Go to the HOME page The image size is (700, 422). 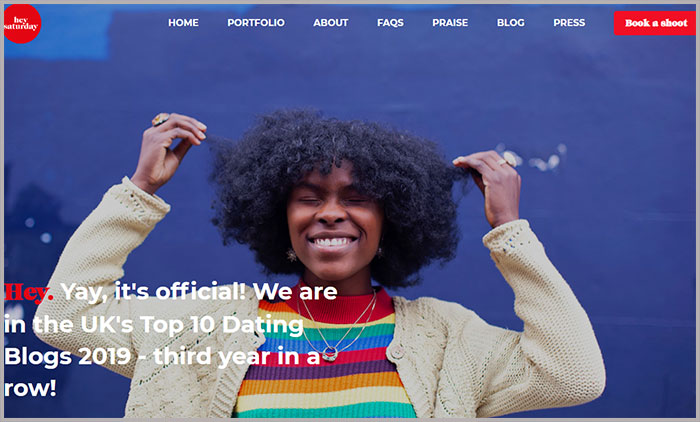pyautogui.click(x=183, y=23)
